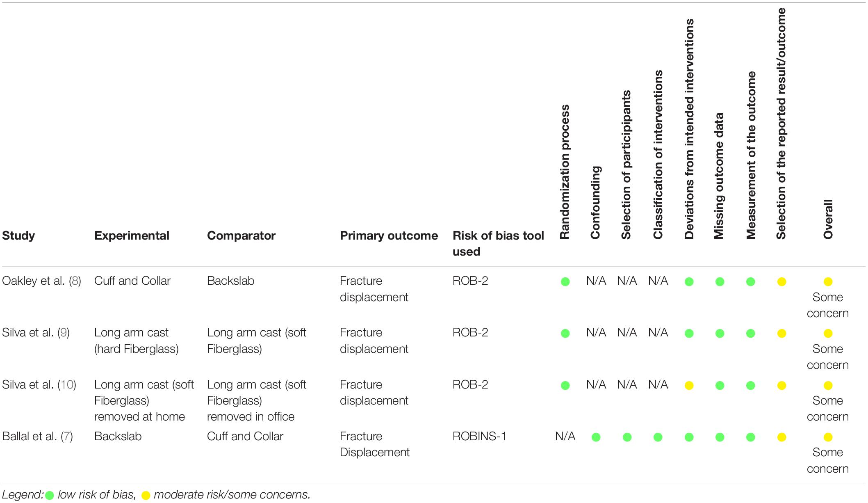Click green Missing outcome data dot for Silva (9)
The height and width of the screenshot is (503, 868).
coord(720,334)
